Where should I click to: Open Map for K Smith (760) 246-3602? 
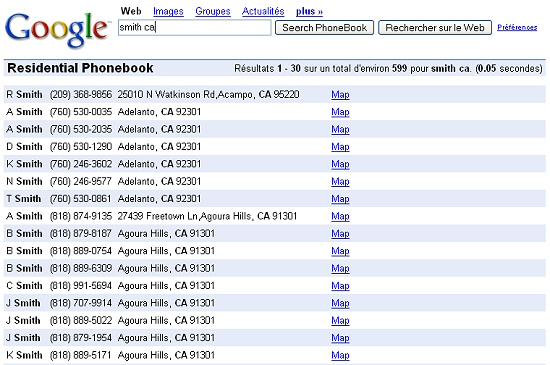click(x=340, y=164)
